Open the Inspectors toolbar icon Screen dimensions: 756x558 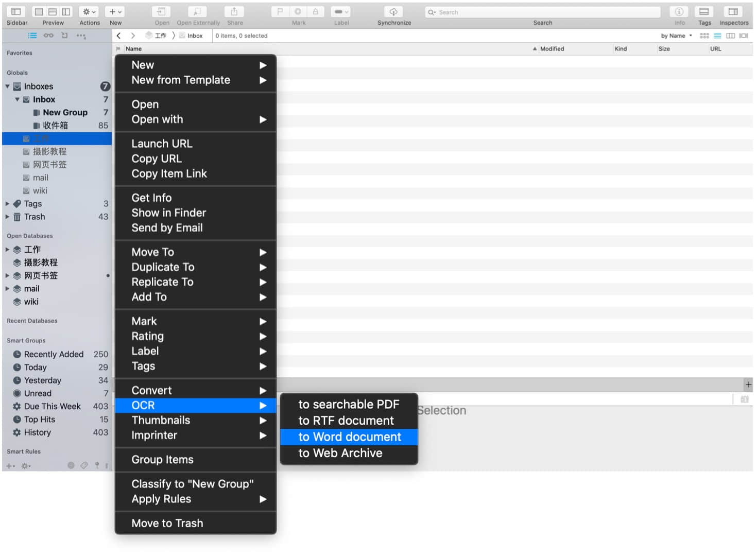[733, 11]
